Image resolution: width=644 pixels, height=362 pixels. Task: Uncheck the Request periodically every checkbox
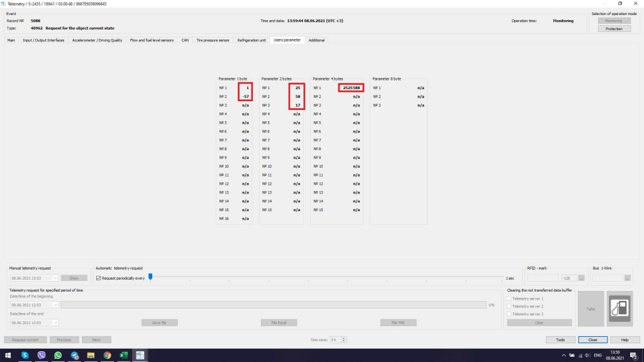(x=97, y=277)
